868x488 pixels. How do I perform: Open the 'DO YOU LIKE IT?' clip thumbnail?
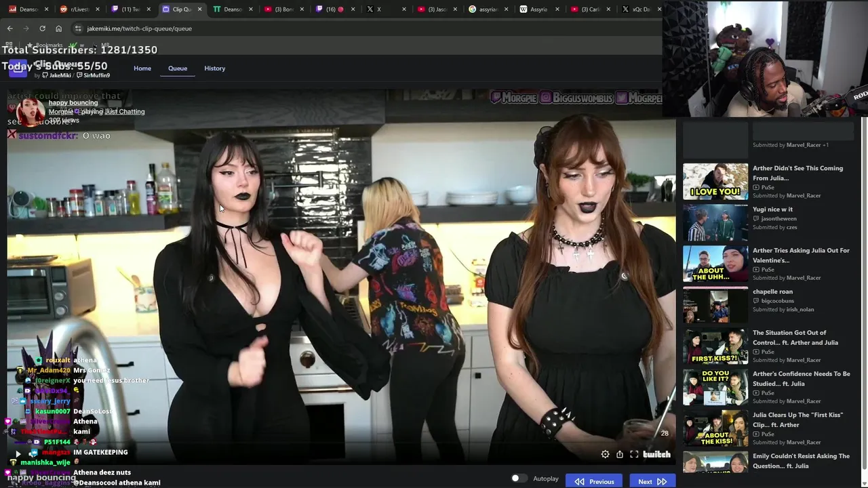pyautogui.click(x=715, y=387)
